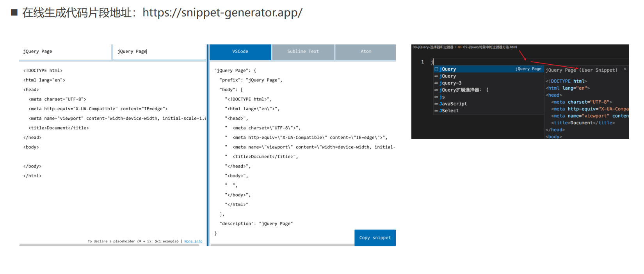Click the 02-jQuery对象中的过滤器方法.html breadcrumb

(x=490, y=47)
